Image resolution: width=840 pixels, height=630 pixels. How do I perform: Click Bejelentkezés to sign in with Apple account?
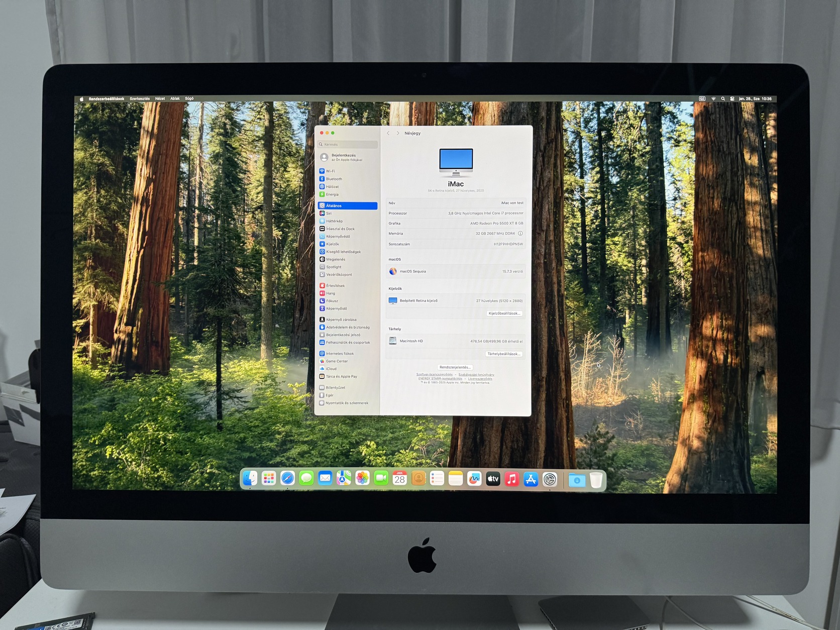click(348, 157)
